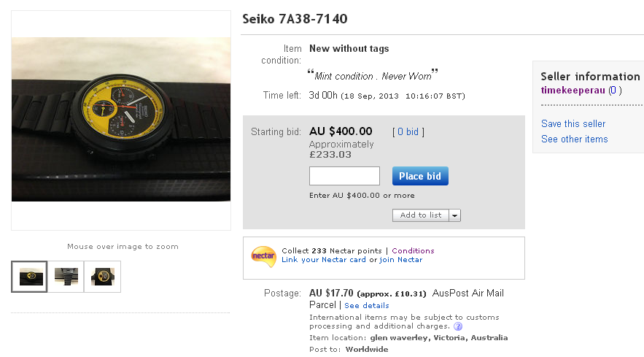Click the seller feedback score 0
644x357 pixels.
615,91
